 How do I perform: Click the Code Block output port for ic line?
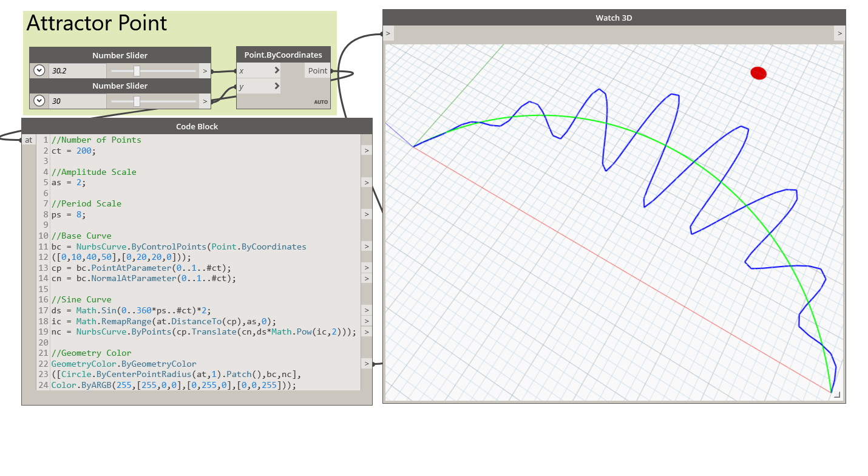(366, 321)
